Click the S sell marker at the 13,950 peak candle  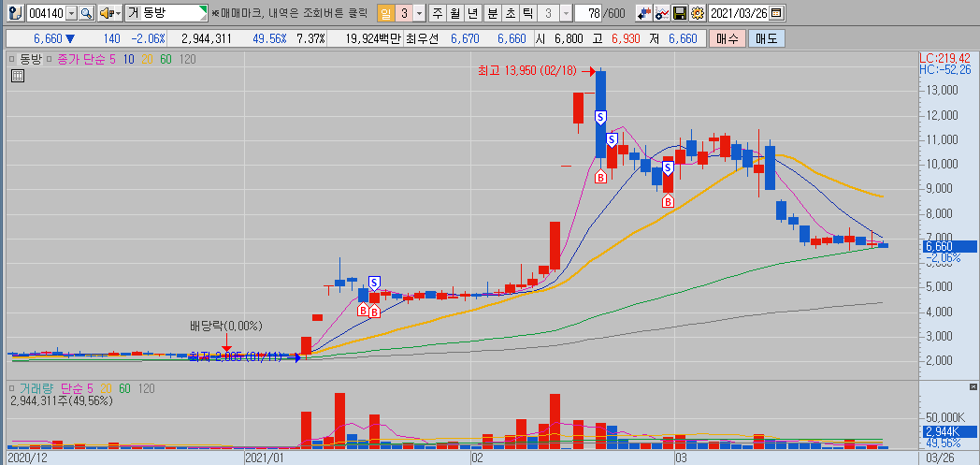tap(600, 117)
